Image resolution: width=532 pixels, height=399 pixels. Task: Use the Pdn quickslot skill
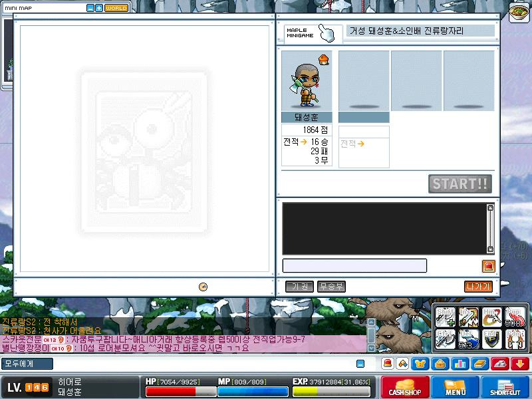[x=515, y=339]
